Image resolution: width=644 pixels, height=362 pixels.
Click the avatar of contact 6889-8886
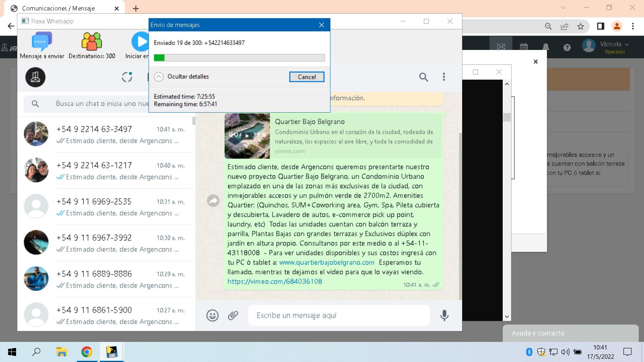click(x=36, y=278)
